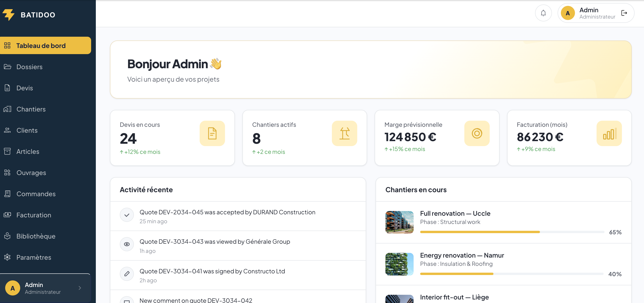644x303 pixels.
Task: Click the checkmark icon for DEV-2034-045
Action: point(127,215)
